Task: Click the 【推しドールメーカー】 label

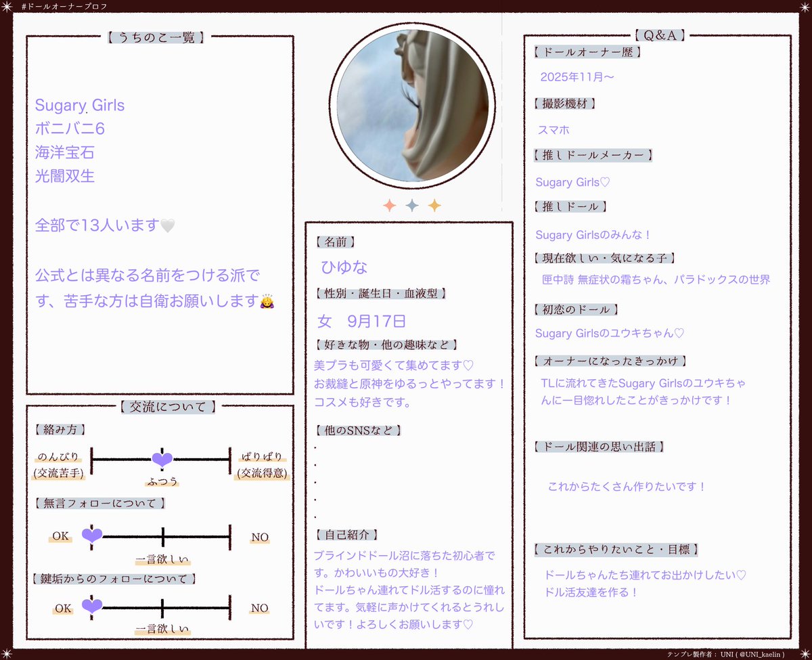Action: (593, 155)
